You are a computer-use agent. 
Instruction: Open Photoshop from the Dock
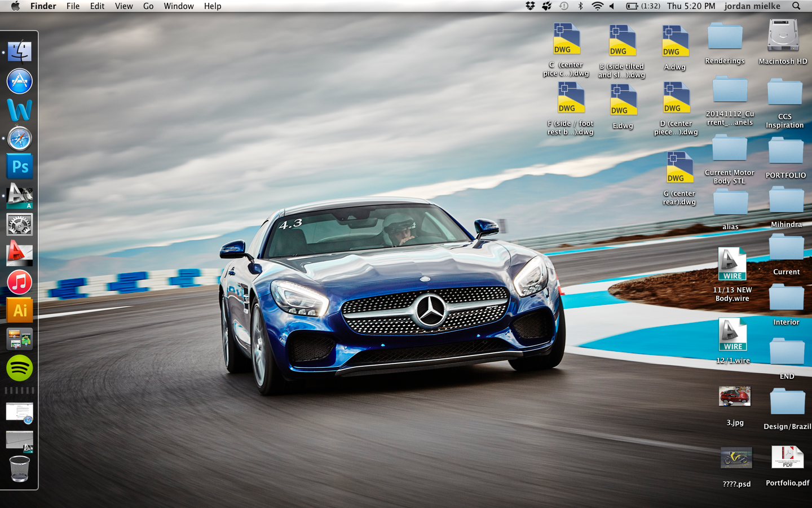coord(20,167)
